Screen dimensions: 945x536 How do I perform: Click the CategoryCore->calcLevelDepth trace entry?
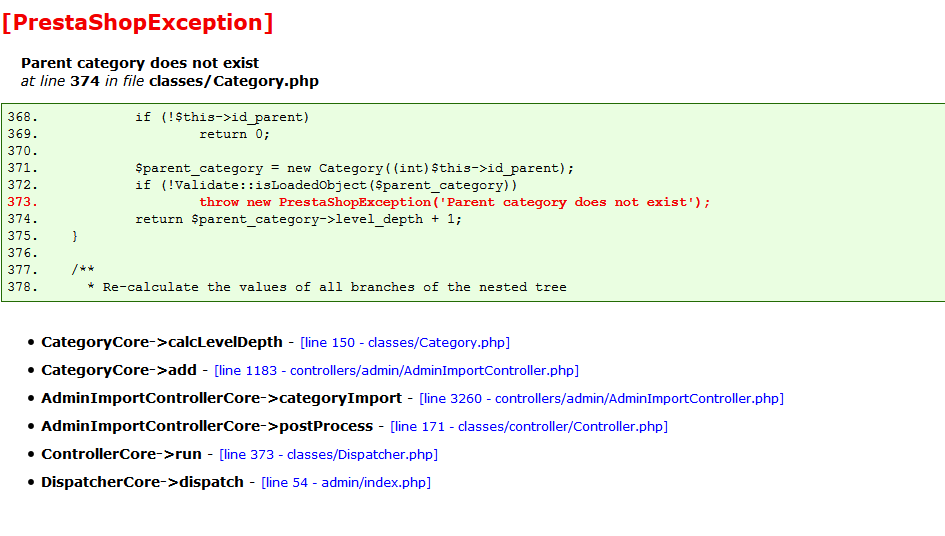pyautogui.click(x=162, y=342)
